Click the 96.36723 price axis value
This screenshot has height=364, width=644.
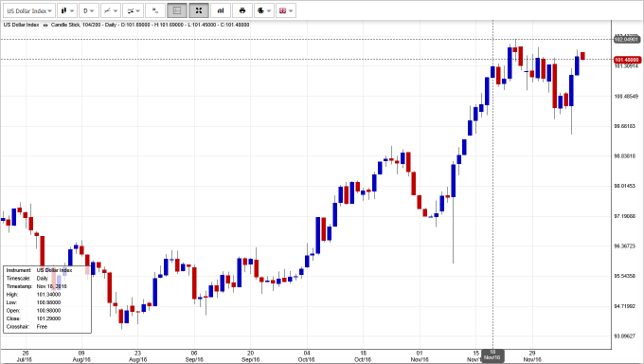coord(626,246)
